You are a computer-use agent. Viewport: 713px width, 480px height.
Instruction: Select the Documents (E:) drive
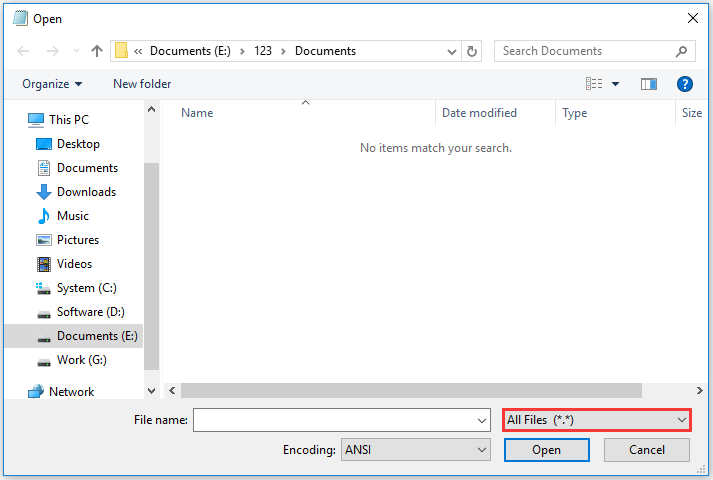pos(74,336)
